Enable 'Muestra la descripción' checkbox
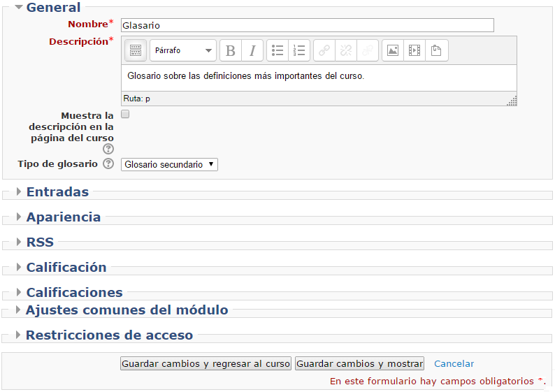This screenshot has height=392, width=555. tap(125, 114)
